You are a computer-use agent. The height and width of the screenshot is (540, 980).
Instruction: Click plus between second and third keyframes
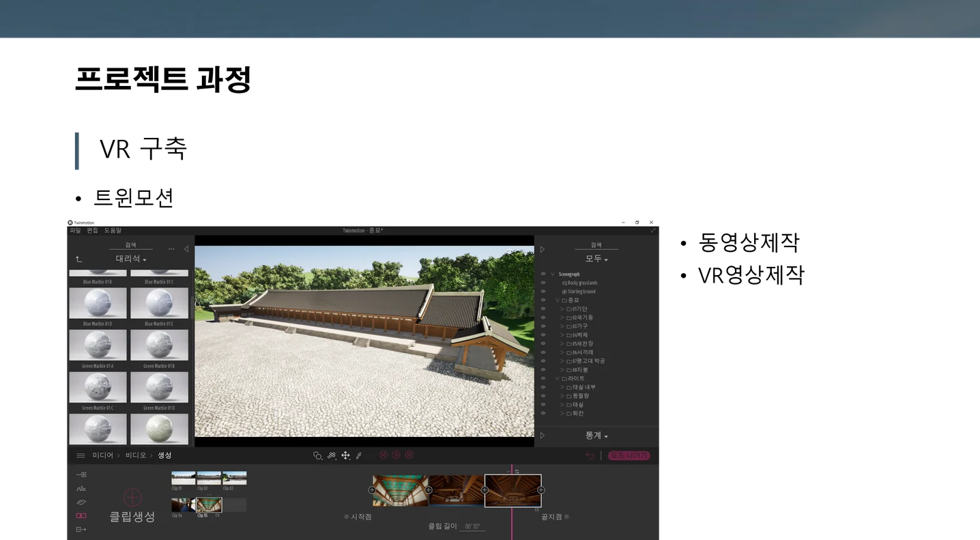click(485, 490)
